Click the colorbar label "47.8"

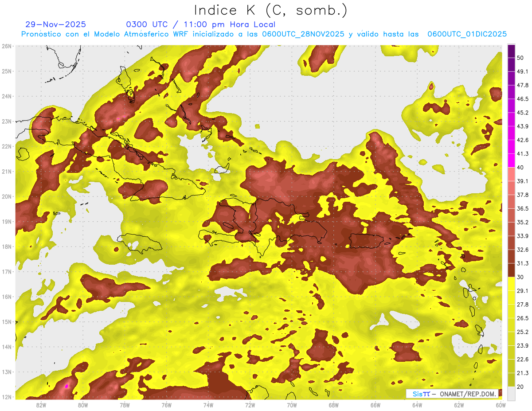pos(523,85)
